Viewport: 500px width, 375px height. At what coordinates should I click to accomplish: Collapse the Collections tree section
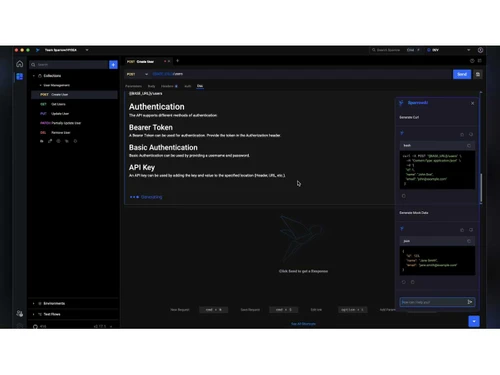click(x=34, y=76)
